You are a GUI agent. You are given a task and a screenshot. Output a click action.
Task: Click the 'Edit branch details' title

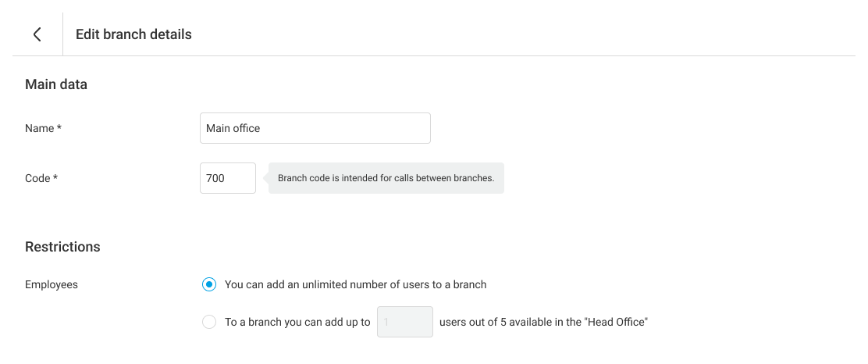tap(133, 34)
